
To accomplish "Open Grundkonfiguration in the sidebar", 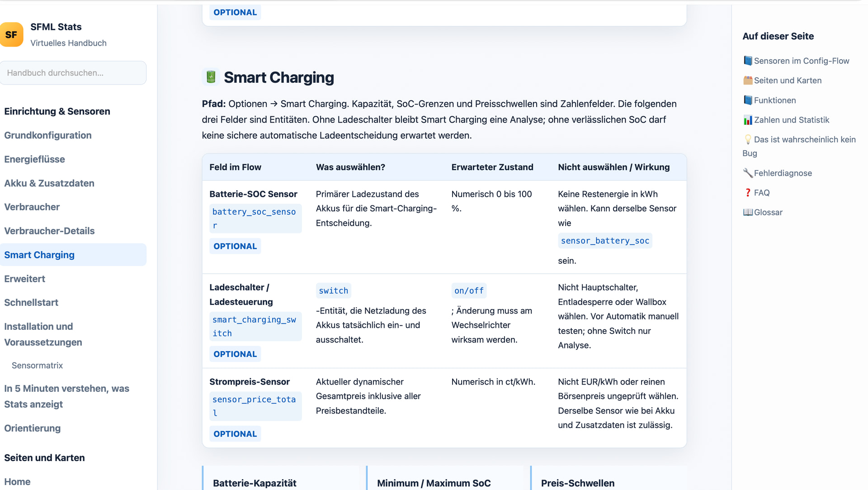I will (x=48, y=135).
